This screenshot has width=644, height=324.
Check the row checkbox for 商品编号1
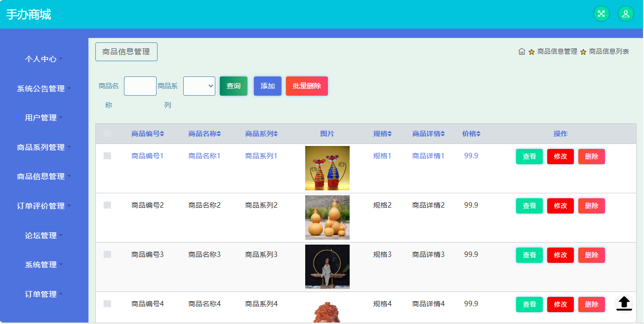point(107,156)
